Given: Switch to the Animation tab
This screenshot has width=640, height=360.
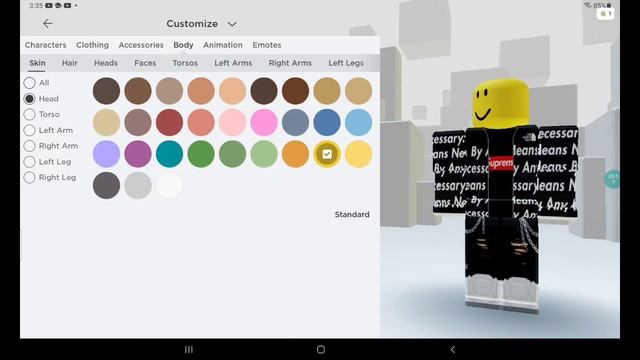Looking at the screenshot, I should point(223,45).
